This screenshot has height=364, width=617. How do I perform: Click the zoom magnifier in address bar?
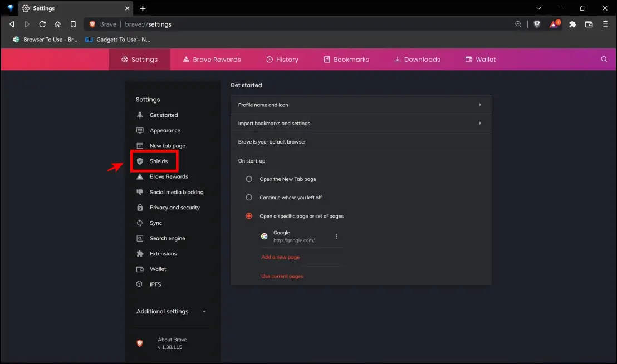coord(518,24)
